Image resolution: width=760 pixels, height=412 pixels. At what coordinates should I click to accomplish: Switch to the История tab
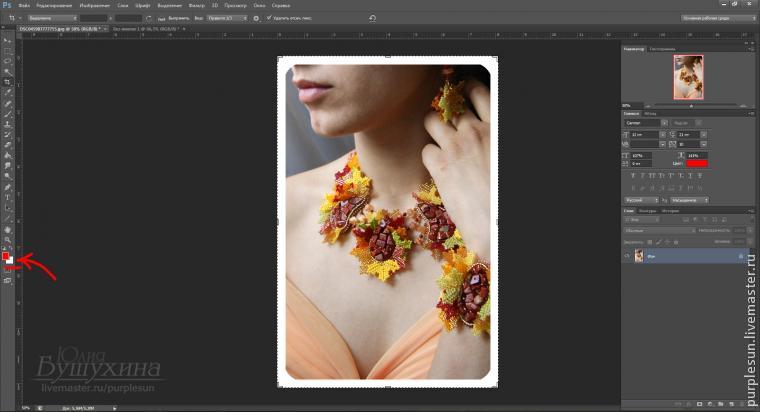point(671,211)
